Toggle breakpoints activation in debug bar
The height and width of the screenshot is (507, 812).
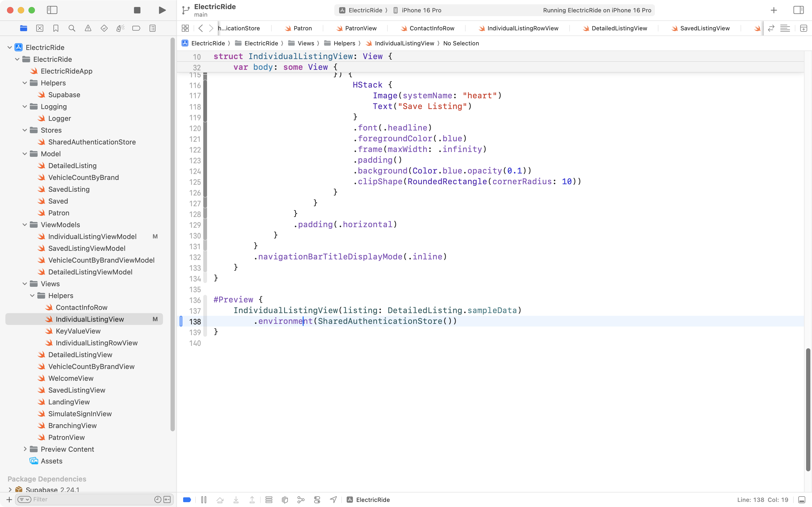(187, 500)
